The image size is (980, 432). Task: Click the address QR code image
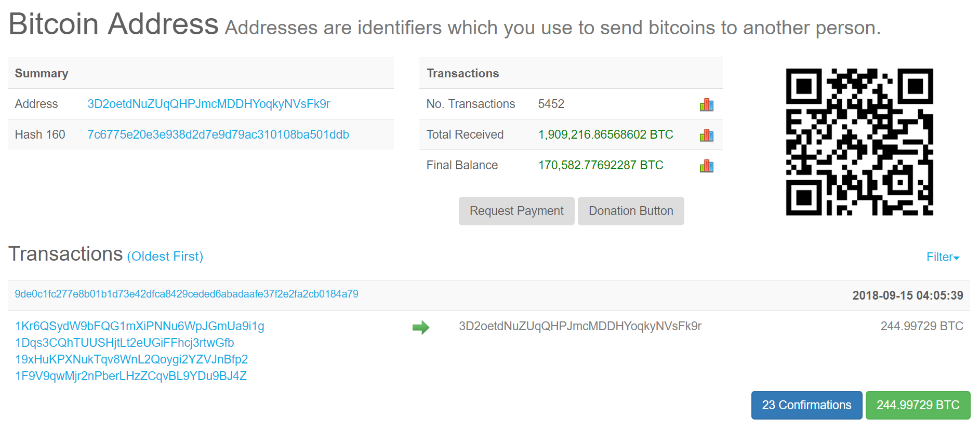click(x=859, y=142)
